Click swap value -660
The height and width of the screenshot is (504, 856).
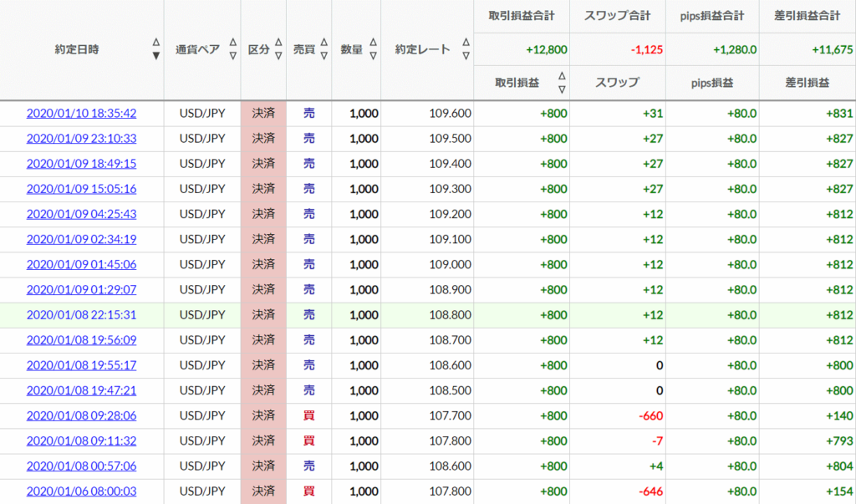[x=650, y=416]
